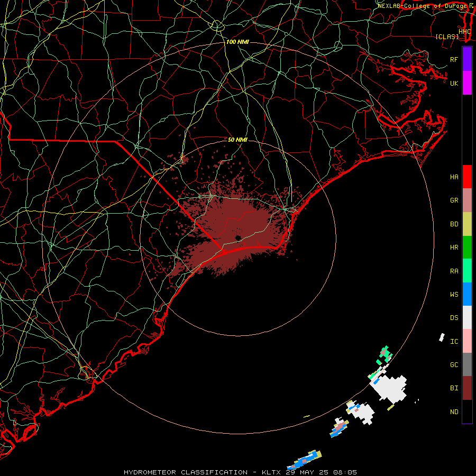Image resolution: width=476 pixels, height=476 pixels.
Task: Select the yellow BD legend swatch
Action: click(x=467, y=224)
